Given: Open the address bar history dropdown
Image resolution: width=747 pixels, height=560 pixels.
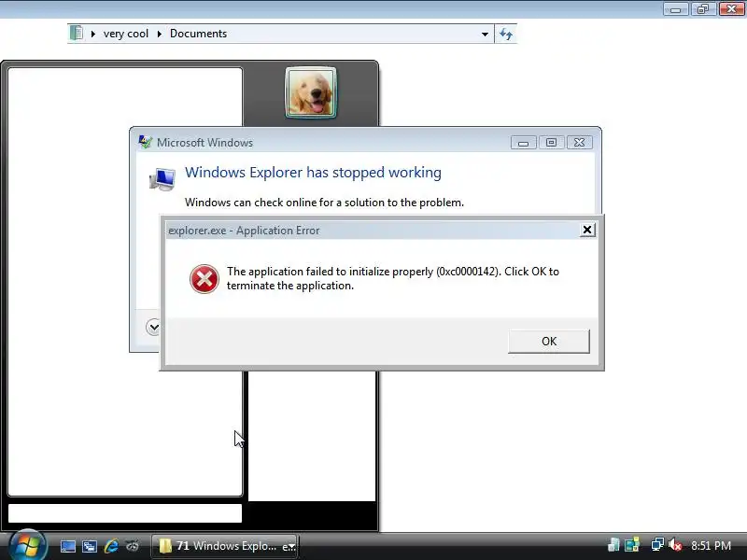Looking at the screenshot, I should [x=485, y=35].
